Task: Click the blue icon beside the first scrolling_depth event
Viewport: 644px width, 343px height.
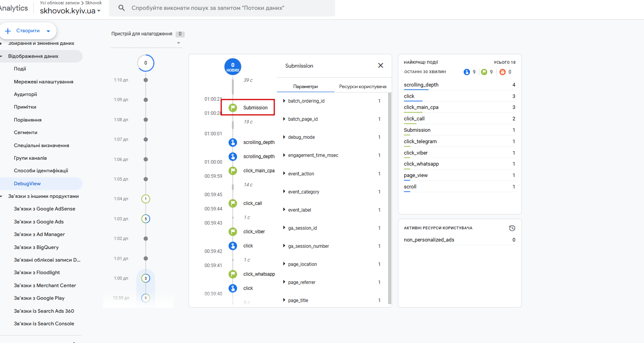Action: coord(233,142)
